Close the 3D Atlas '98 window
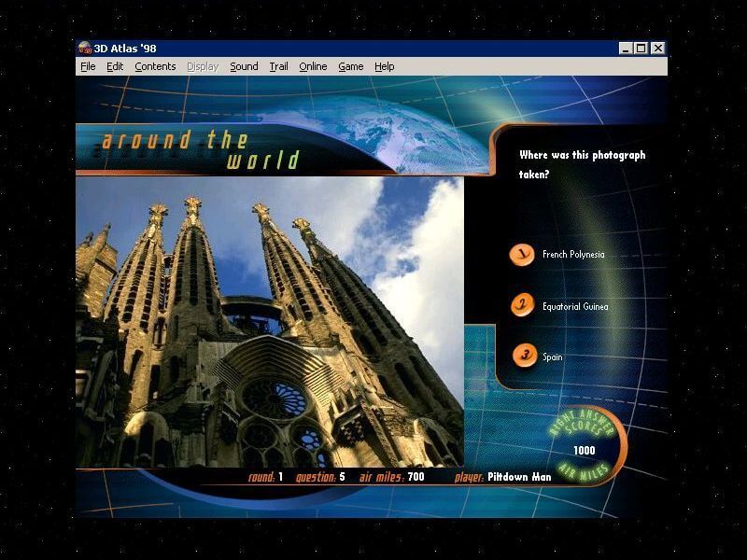Viewport: 747px width, 560px height. click(x=658, y=49)
